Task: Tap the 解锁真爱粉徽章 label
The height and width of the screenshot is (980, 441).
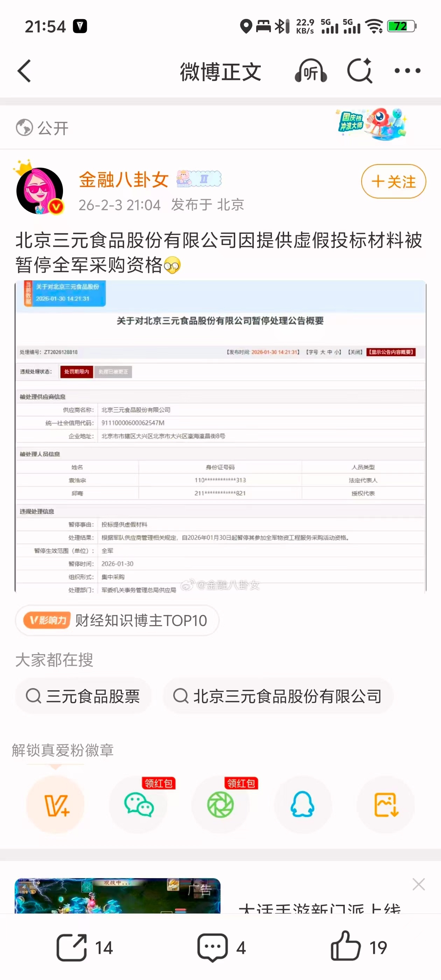Action: tap(63, 750)
